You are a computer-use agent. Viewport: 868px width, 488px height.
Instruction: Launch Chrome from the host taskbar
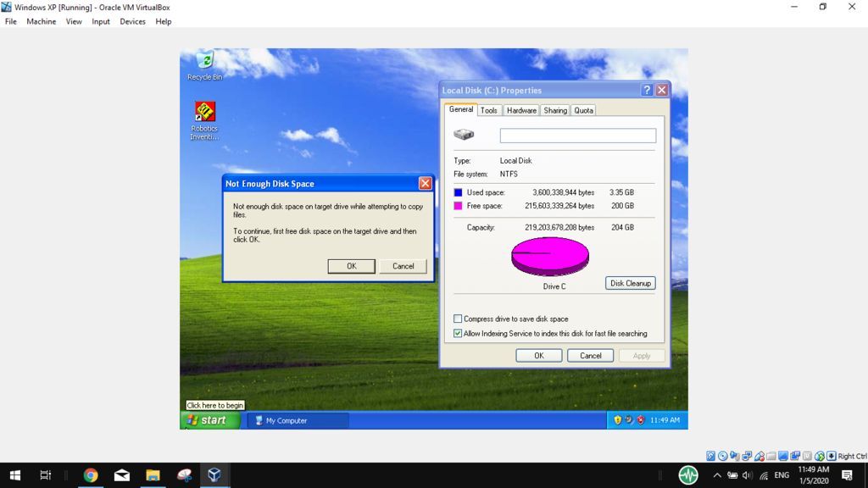click(91, 474)
